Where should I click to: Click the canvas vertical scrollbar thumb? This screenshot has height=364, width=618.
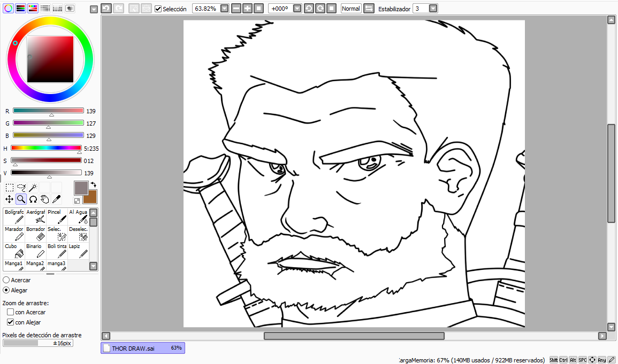(x=611, y=174)
